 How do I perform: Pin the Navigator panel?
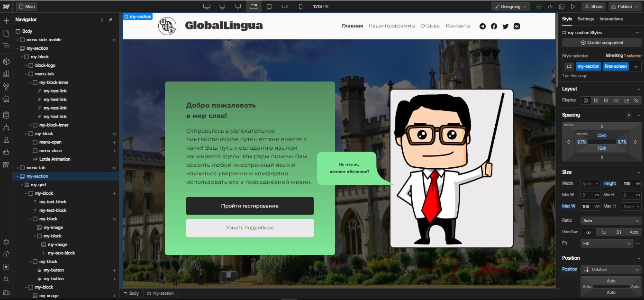pos(110,20)
